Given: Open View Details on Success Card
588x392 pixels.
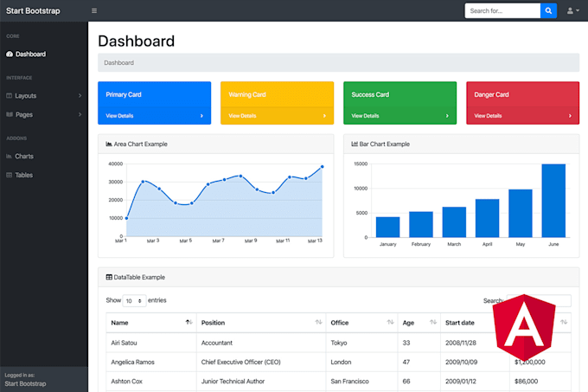Looking at the screenshot, I should 365,115.
